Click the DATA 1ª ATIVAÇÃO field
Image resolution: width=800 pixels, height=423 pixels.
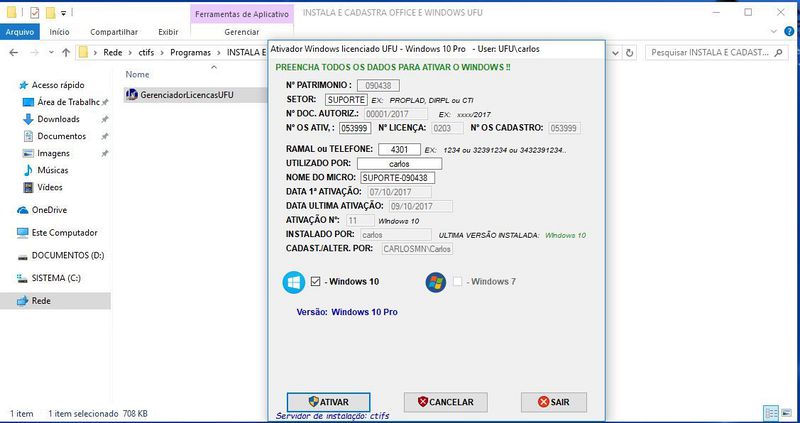(399, 192)
